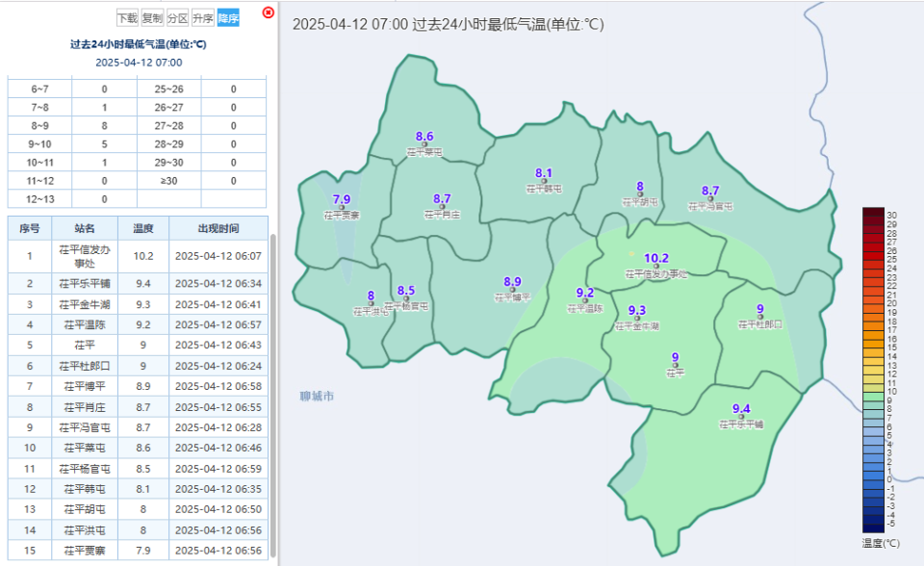
Task: Select table row 茌平杜郎口
Action: point(138,366)
